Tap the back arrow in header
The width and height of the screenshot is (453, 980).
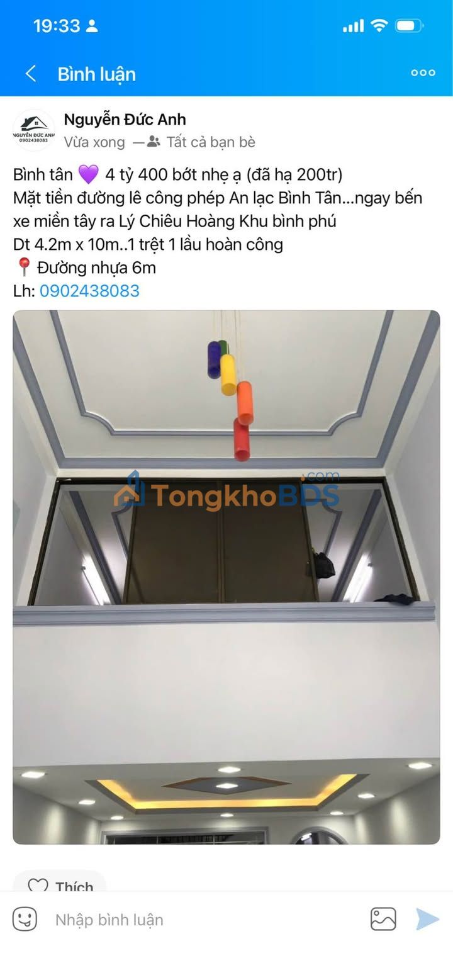pyautogui.click(x=30, y=74)
